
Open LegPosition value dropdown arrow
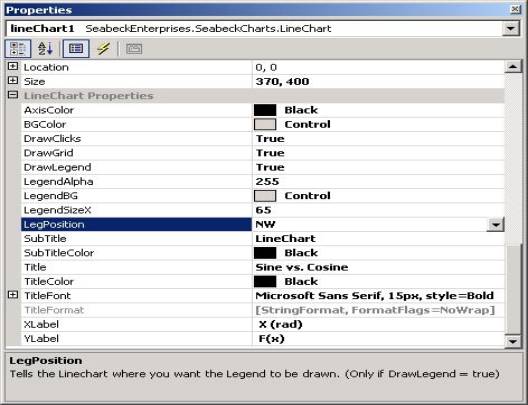coord(495,225)
